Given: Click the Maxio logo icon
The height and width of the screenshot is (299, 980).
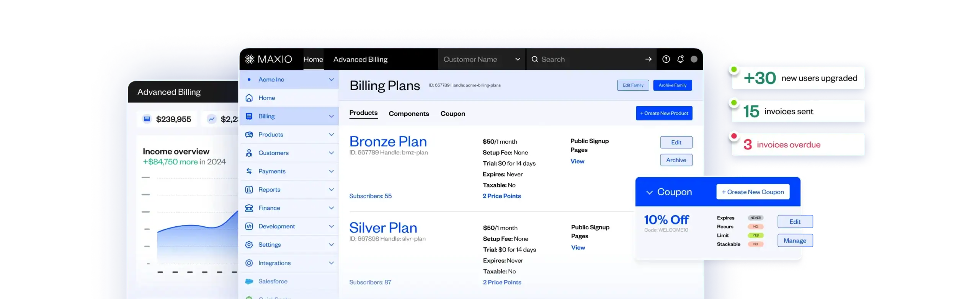Looking at the screenshot, I should [250, 59].
